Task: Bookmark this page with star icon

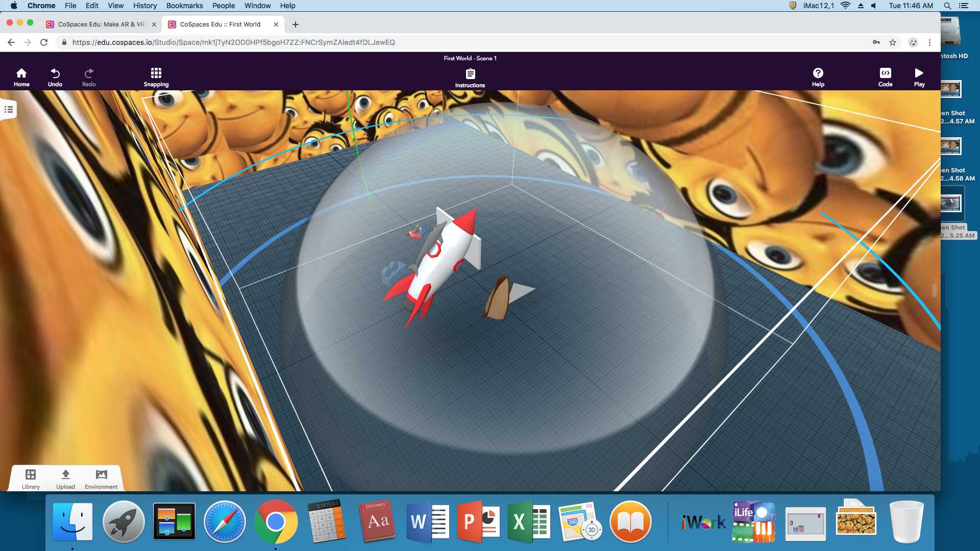Action: (x=893, y=42)
